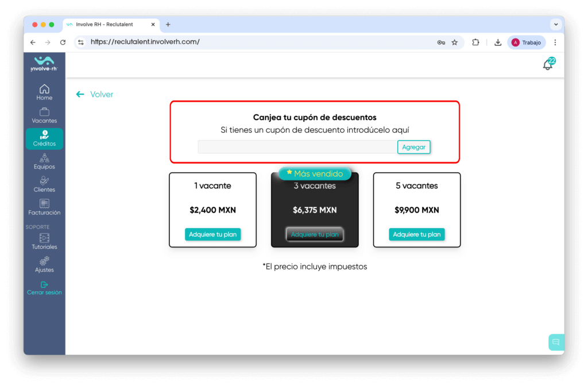
Task: Open the Facturación section
Action: click(44, 207)
